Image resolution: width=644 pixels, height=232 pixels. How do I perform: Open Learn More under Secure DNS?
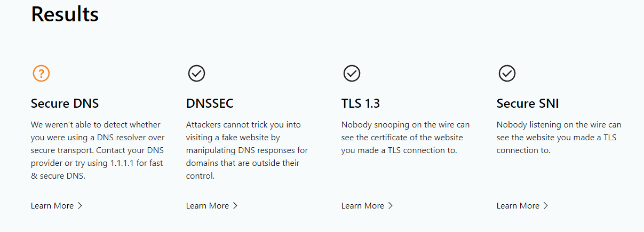(52, 206)
